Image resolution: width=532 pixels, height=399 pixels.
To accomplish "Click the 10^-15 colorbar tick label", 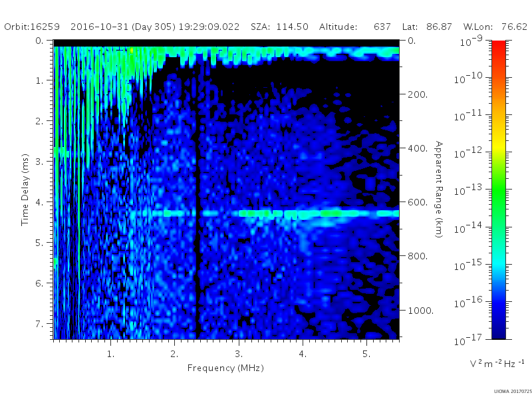I will click(x=468, y=265).
